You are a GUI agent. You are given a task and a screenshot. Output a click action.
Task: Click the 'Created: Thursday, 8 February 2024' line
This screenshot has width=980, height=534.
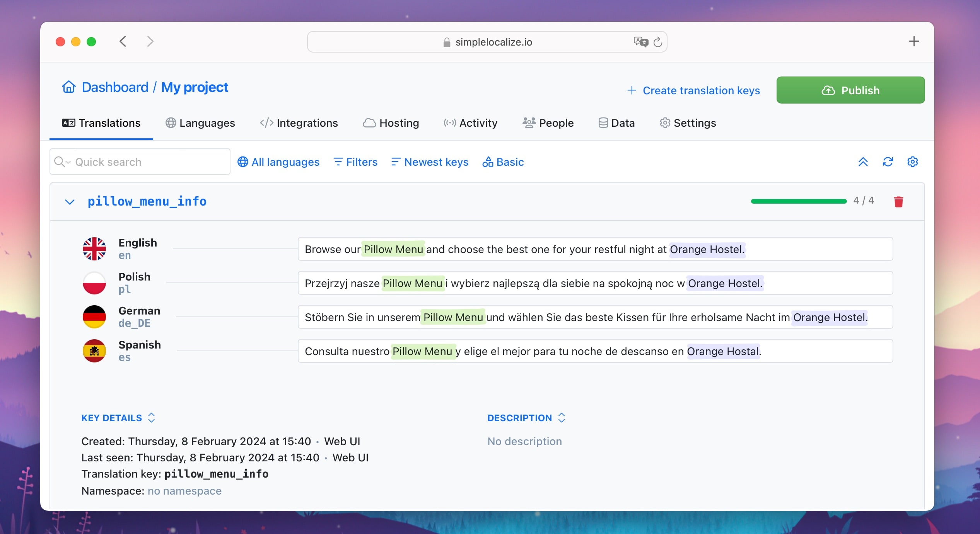[220, 441]
